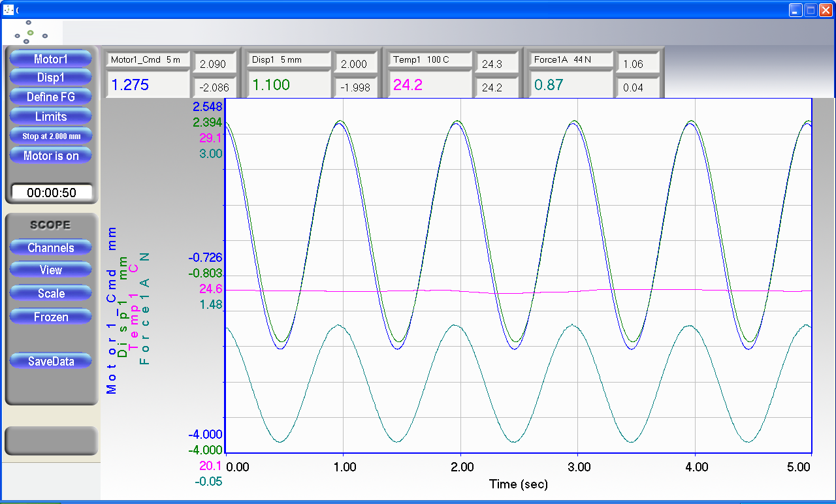Open the Motor1 settings
The image size is (836, 504).
click(51, 59)
